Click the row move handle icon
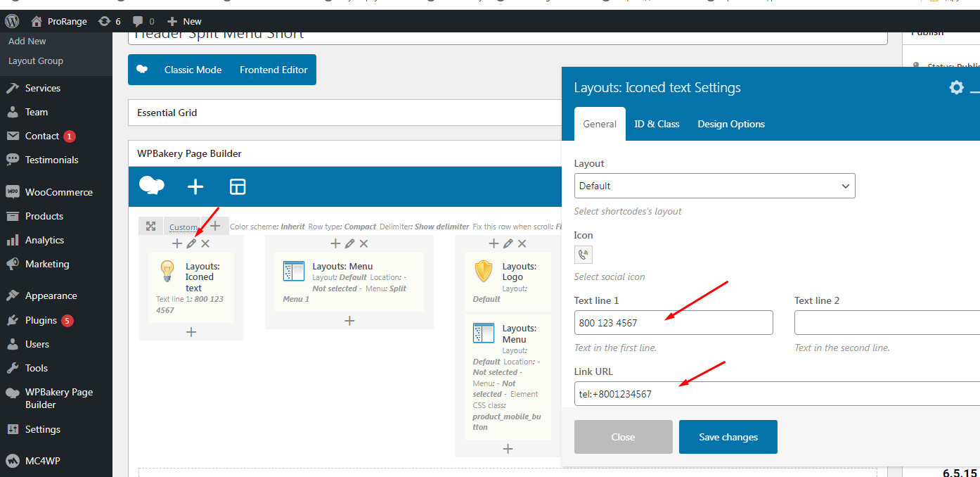 point(150,226)
